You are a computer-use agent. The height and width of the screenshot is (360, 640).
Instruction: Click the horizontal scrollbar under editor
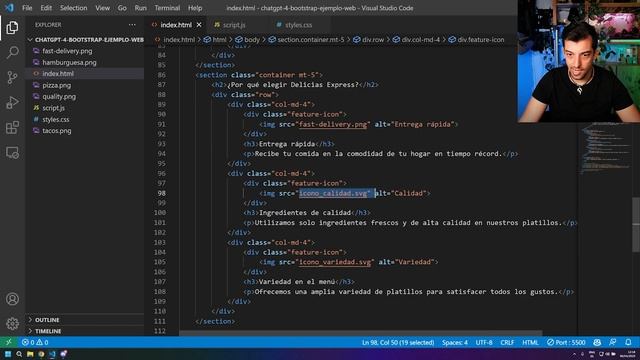(361, 333)
